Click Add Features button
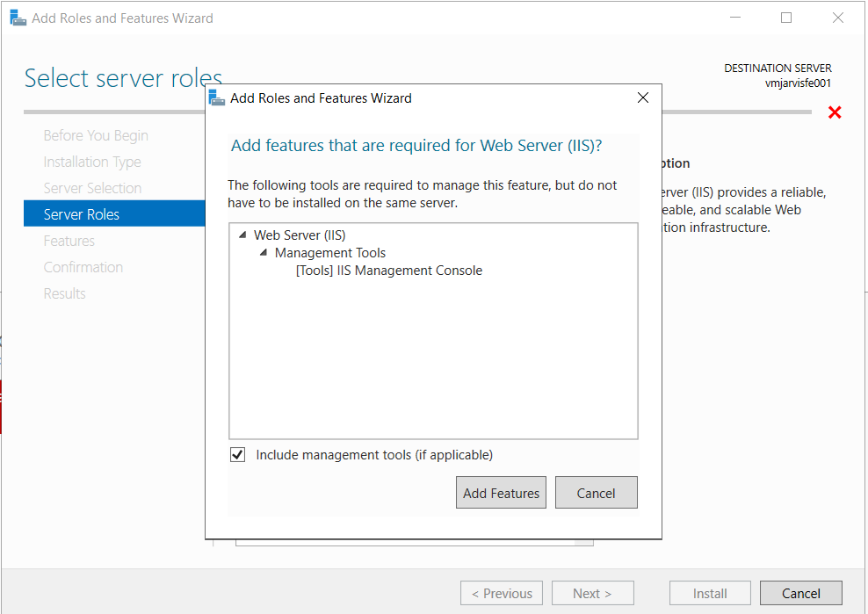 [501, 492]
